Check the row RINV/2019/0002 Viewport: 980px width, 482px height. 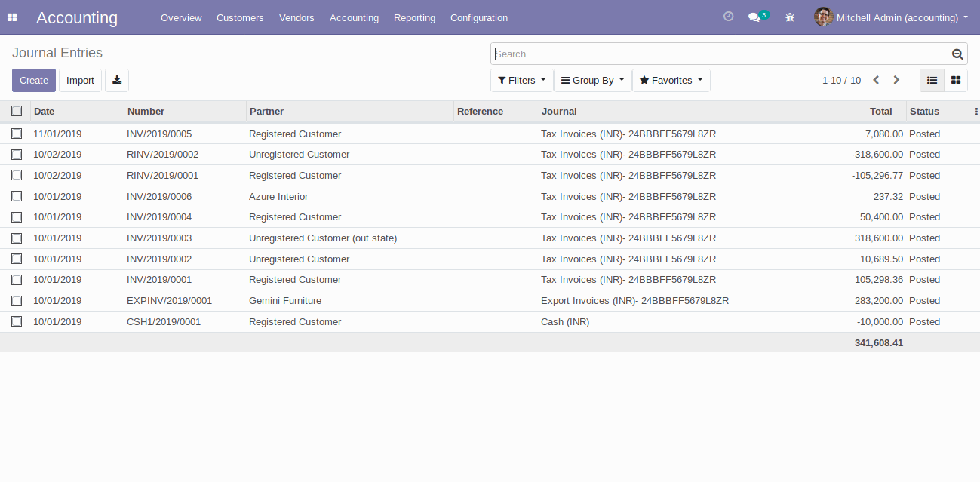pos(17,155)
